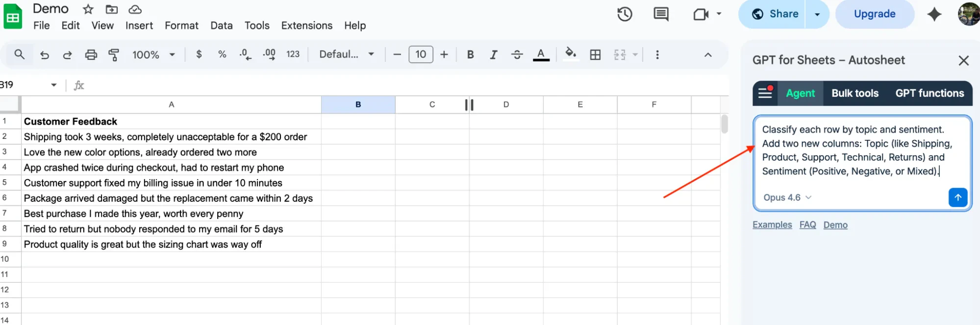Open the Examples link
980x325 pixels.
click(x=772, y=224)
